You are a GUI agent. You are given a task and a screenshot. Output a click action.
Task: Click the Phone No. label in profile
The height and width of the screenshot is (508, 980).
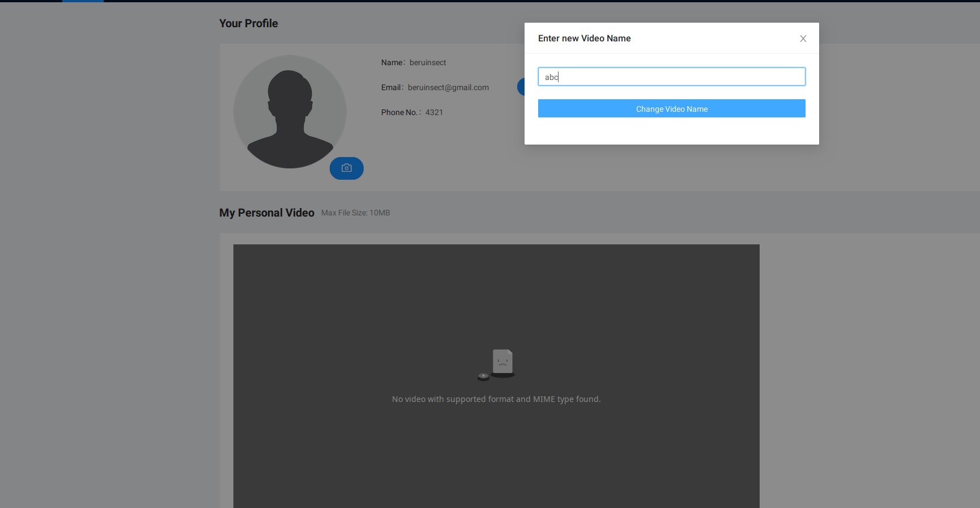click(400, 112)
